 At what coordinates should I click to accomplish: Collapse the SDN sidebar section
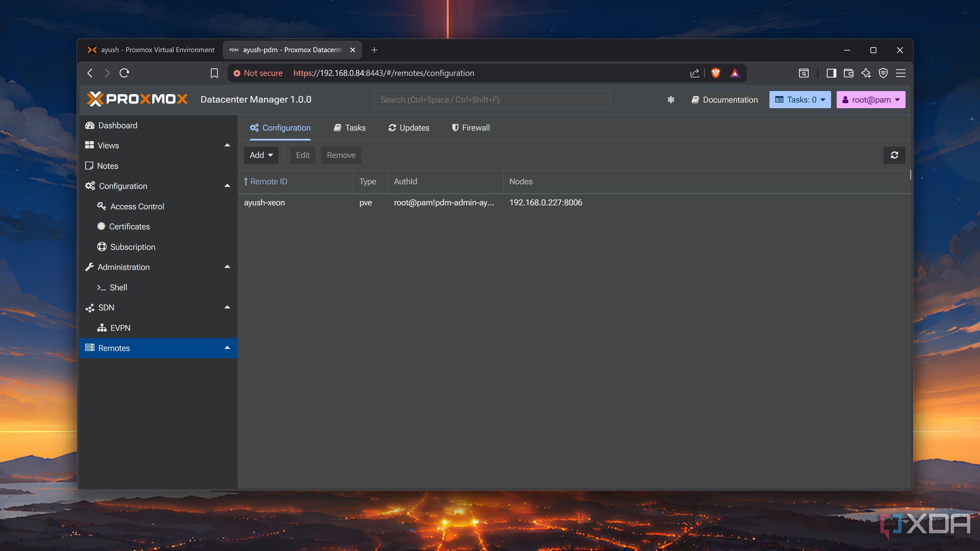(227, 307)
